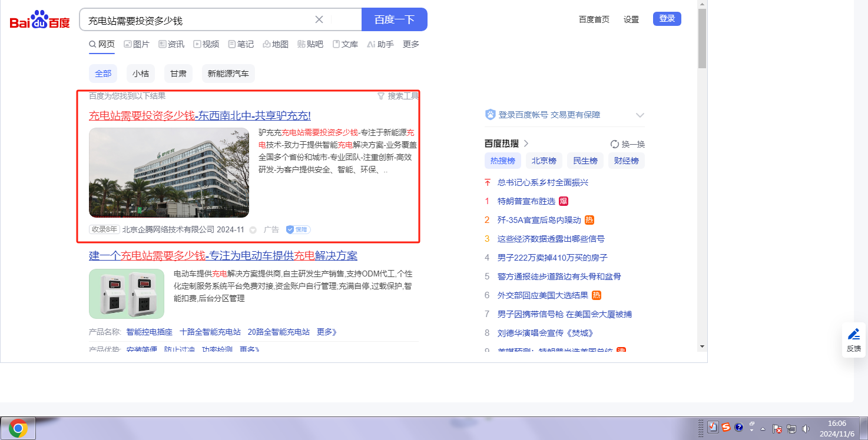Viewport: 868px width, 440px height.
Task: Clear the search box with the X icon
Action: coord(319,19)
